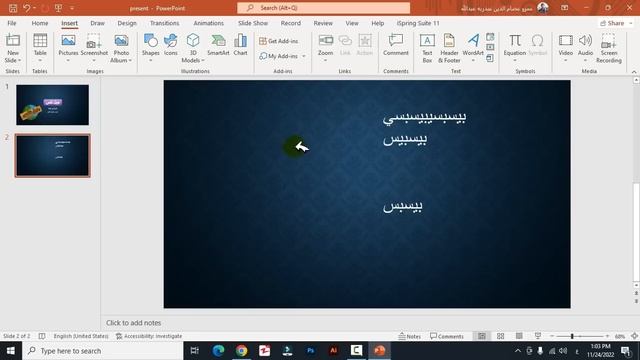Viewport: 640px width, 360px height.
Task: Open Header & Footer
Action: coord(449,48)
